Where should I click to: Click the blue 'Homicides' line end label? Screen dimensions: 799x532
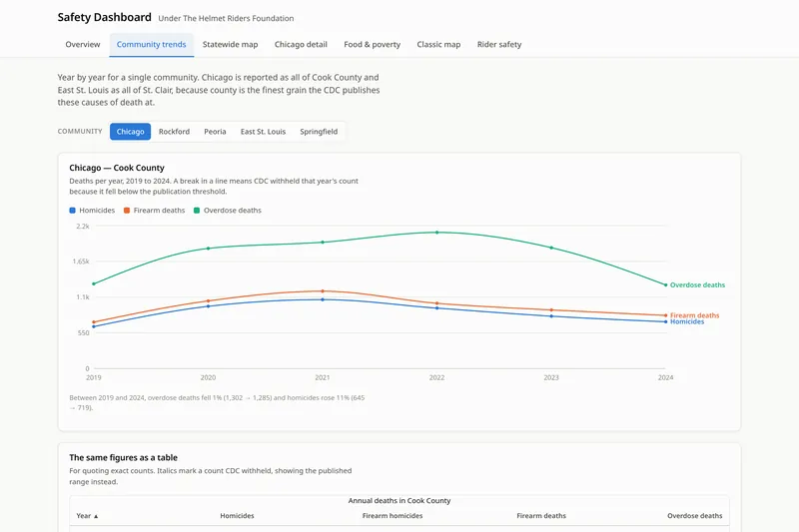tap(687, 321)
